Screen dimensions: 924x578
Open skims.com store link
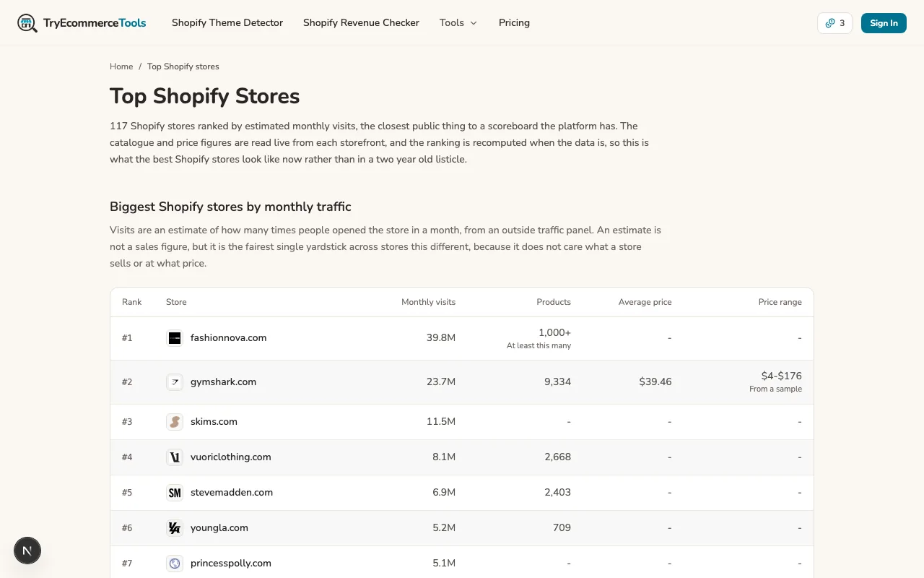[214, 422]
